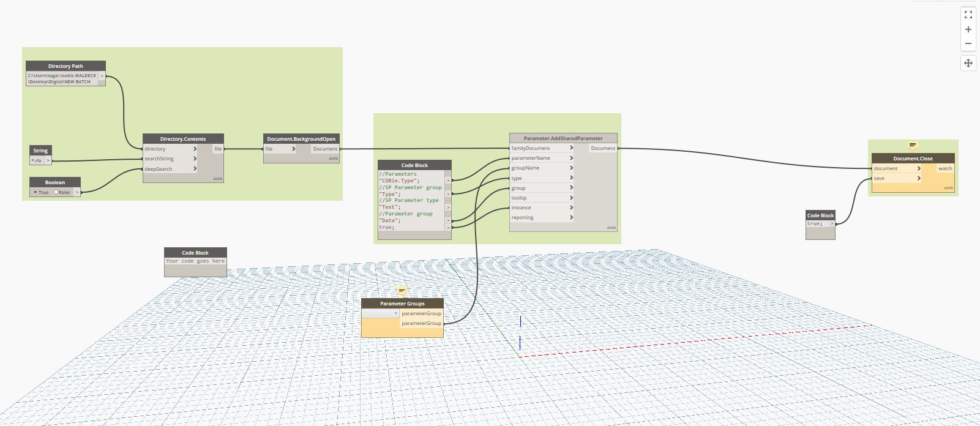Click the AUTO lacing label on Directory.Contents

pos(218,179)
